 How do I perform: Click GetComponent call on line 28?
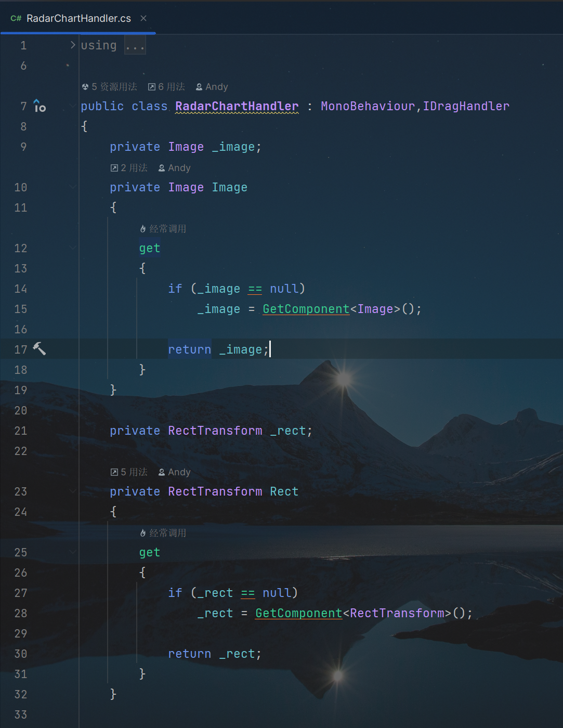tap(298, 613)
